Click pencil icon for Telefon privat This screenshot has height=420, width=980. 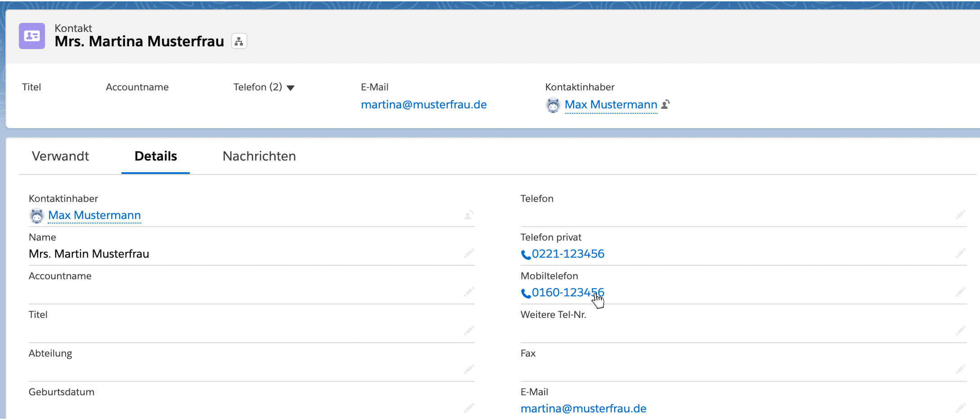[x=960, y=254]
